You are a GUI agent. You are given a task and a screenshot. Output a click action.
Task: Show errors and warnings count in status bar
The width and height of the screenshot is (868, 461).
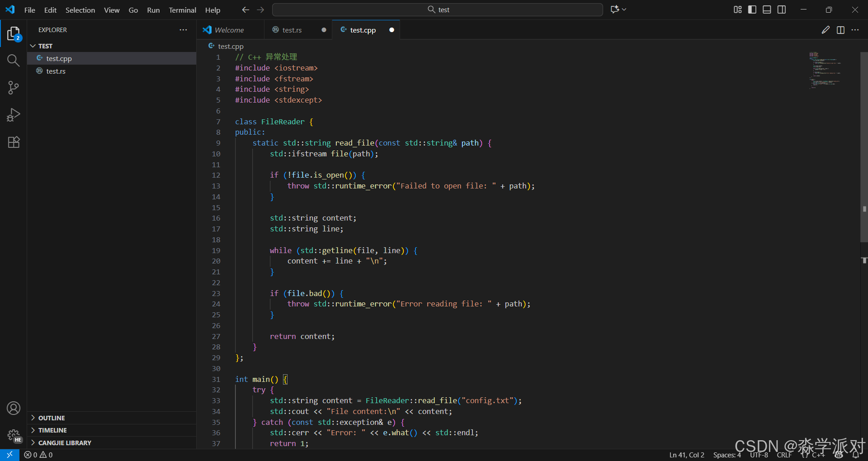[x=38, y=455]
